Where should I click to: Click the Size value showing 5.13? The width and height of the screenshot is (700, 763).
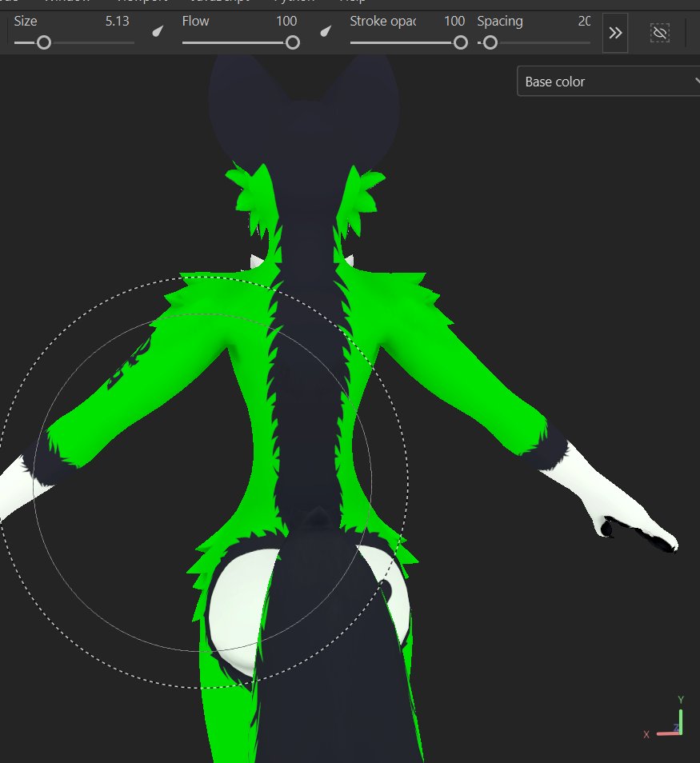(x=118, y=21)
